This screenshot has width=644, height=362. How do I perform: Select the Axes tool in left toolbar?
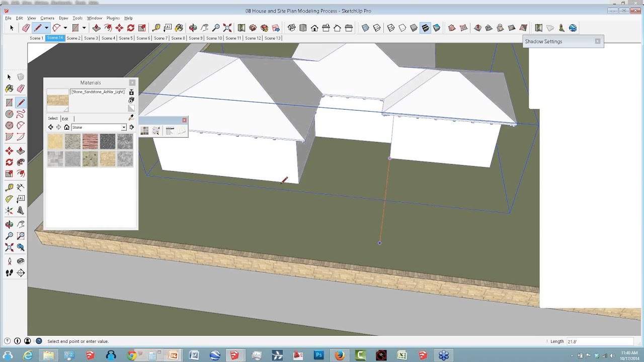(9, 211)
